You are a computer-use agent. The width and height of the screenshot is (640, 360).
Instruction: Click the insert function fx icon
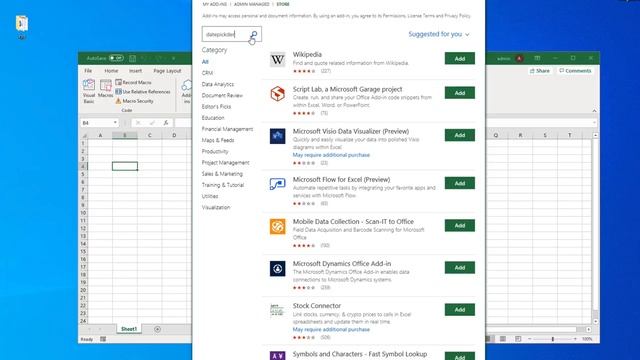pyautogui.click(x=166, y=123)
